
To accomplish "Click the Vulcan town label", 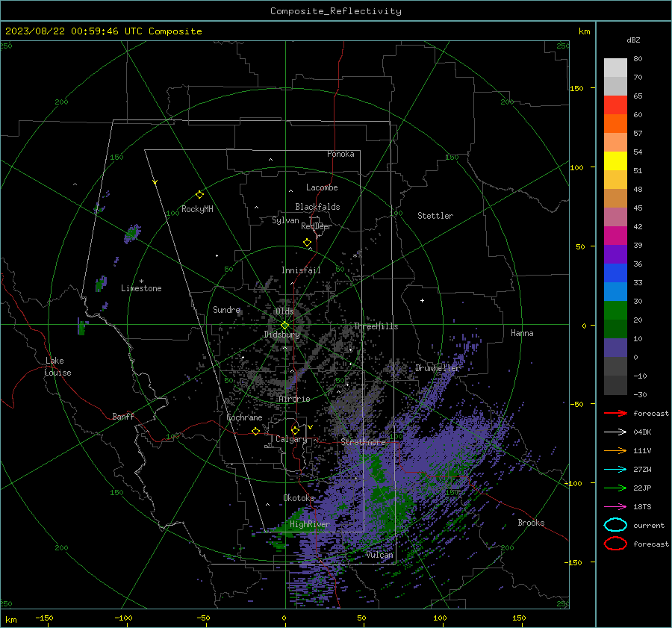I will 380,555.
